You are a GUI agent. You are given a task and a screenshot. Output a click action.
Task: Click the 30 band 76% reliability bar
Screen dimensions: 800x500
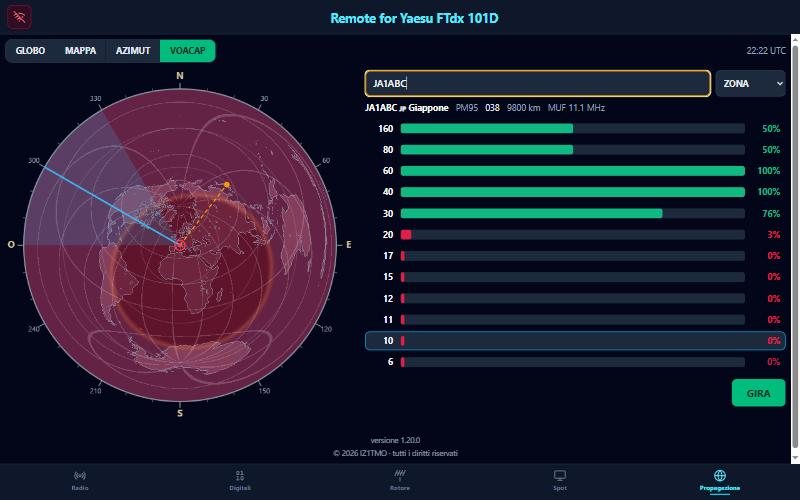pyautogui.click(x=572, y=213)
